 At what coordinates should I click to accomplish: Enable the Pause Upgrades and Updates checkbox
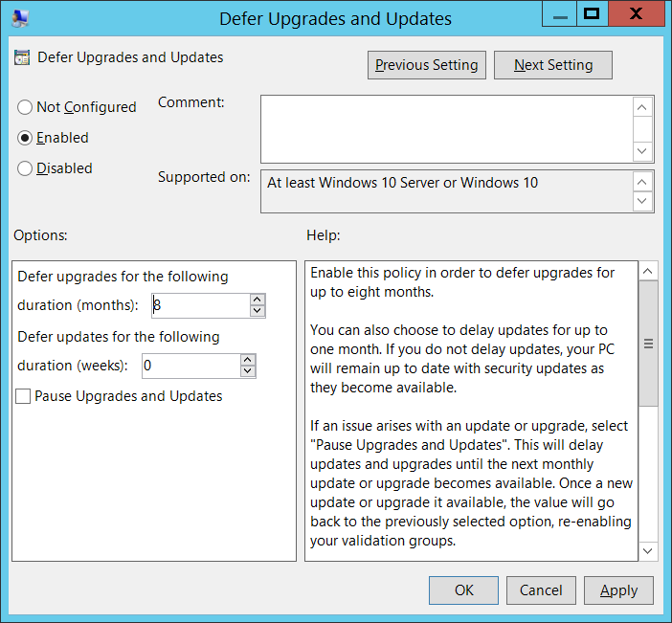23,396
